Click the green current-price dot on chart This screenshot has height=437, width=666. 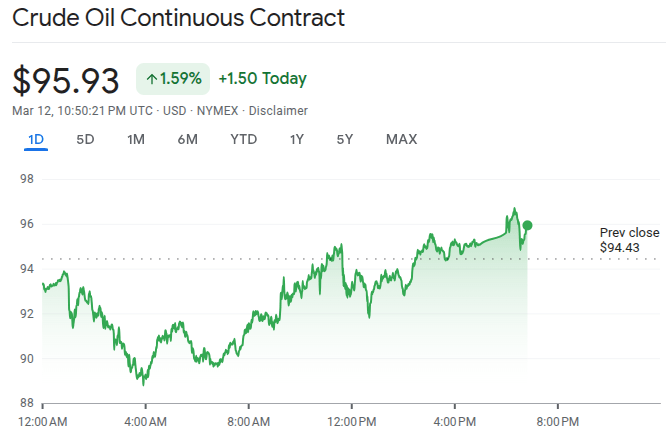pos(527,226)
